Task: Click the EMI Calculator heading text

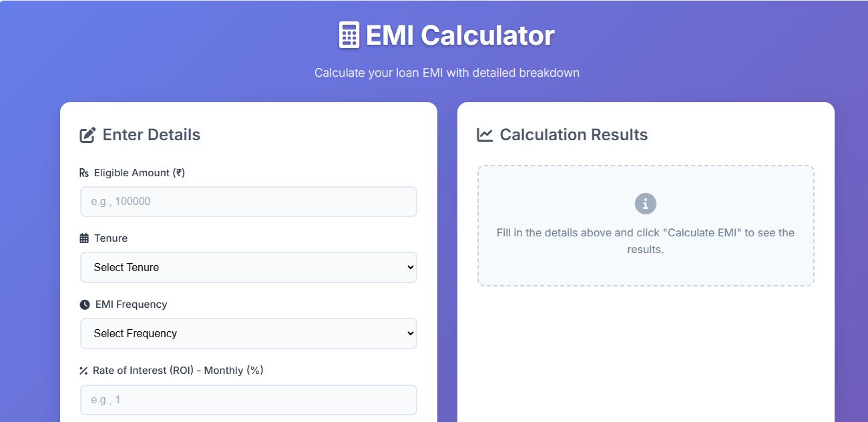Action: click(459, 35)
